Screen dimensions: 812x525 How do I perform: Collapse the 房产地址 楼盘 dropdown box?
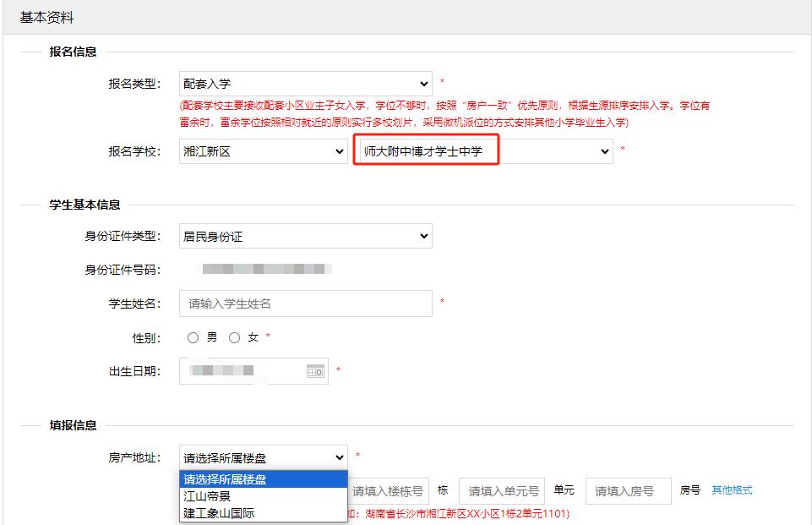point(263,457)
